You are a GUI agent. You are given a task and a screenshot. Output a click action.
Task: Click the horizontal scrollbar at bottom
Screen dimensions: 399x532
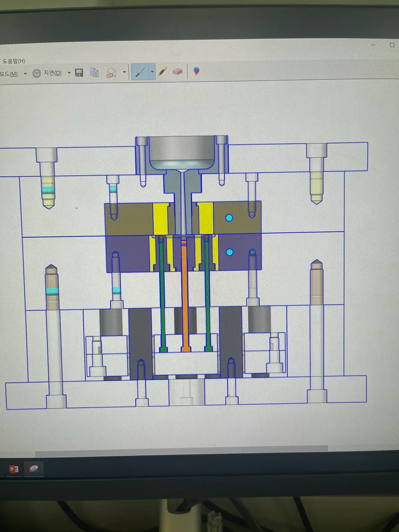click(181, 449)
